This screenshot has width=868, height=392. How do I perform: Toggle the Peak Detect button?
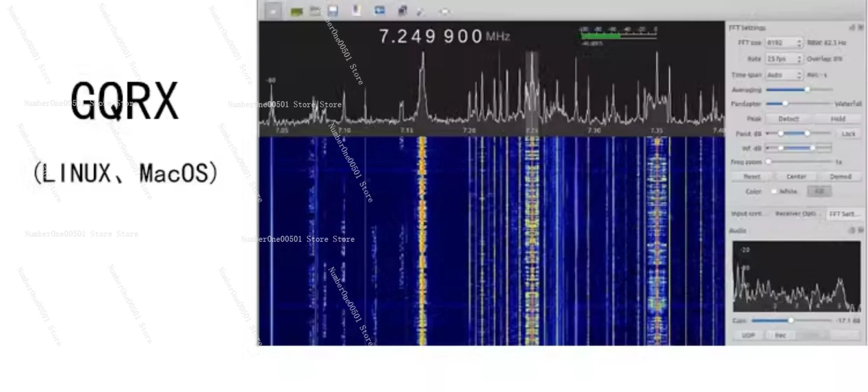click(x=789, y=119)
